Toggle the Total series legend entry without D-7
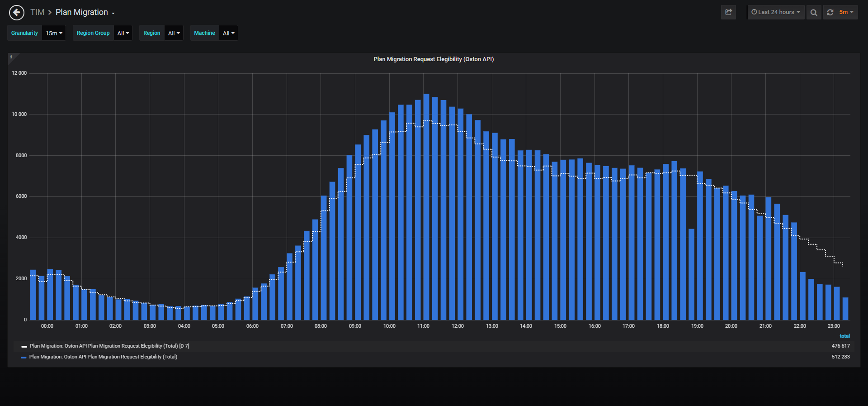The height and width of the screenshot is (406, 868). (x=103, y=357)
